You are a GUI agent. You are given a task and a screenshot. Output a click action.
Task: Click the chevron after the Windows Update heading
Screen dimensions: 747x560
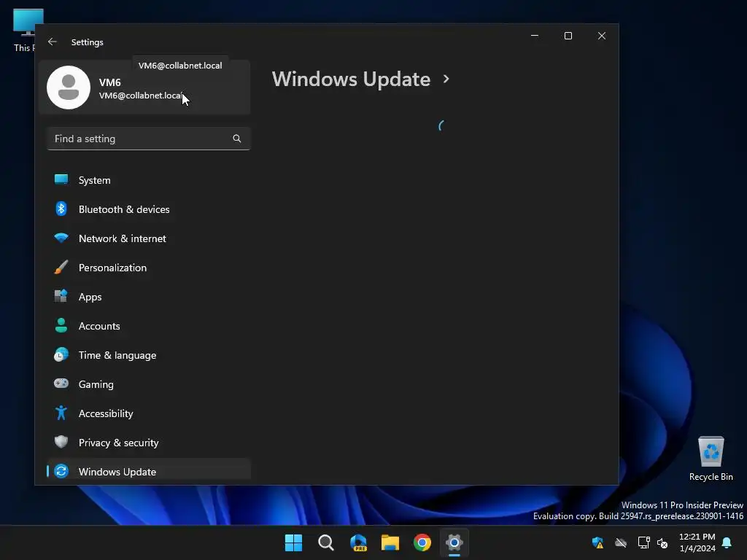click(446, 79)
